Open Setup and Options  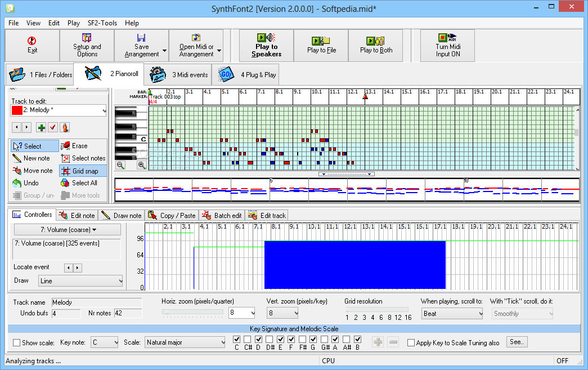tap(87, 46)
